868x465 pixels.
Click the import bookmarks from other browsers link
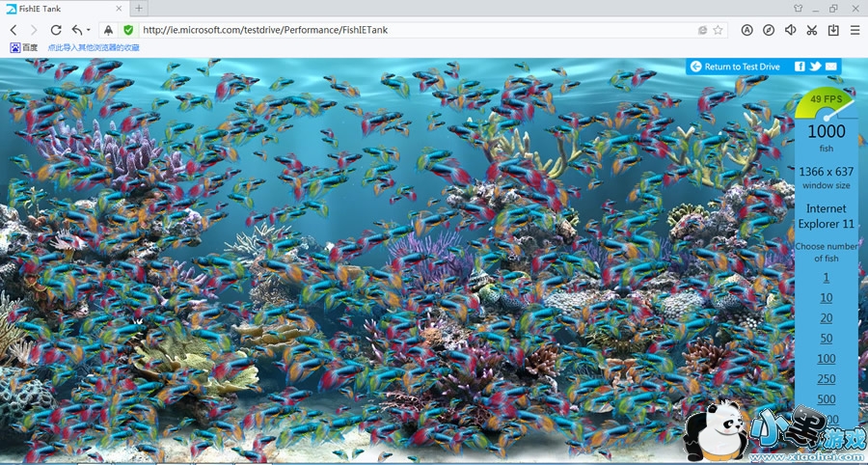coord(94,47)
